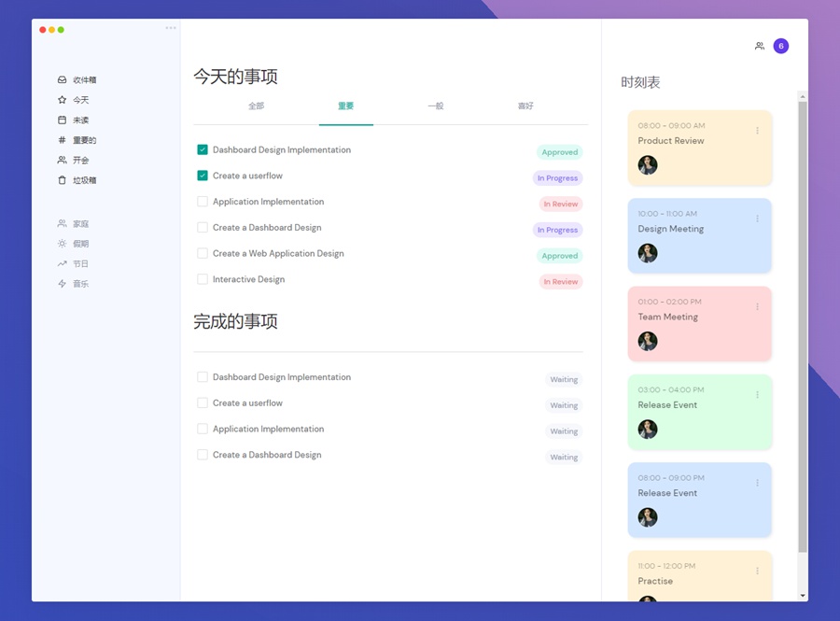840x621 pixels.
Task: Click the calendar icon for 未读
Action: coord(62,120)
